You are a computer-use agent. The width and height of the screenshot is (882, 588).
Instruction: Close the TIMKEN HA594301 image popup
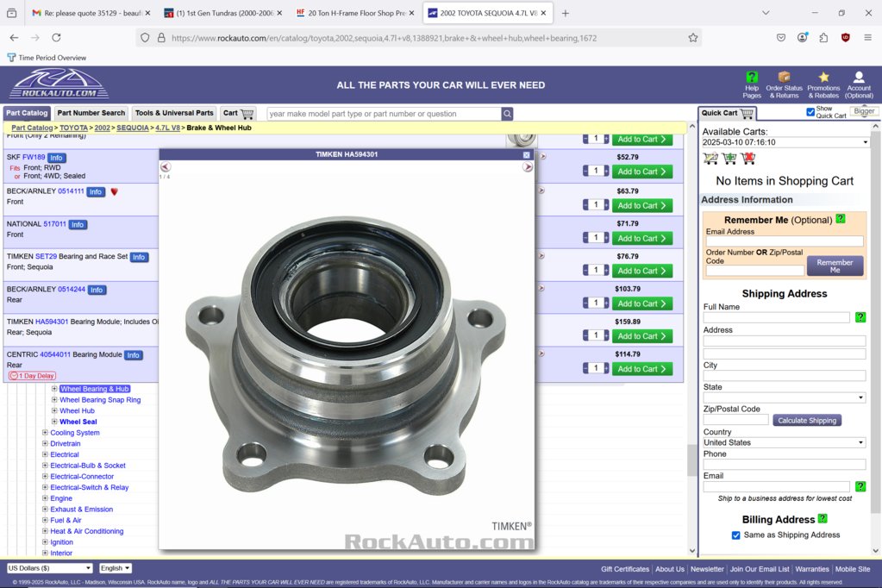click(527, 154)
